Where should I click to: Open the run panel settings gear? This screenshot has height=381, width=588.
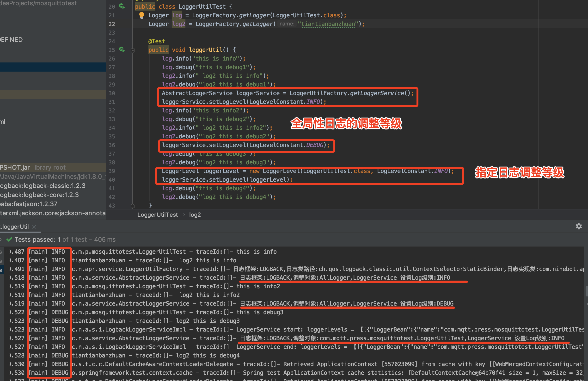pos(579,226)
